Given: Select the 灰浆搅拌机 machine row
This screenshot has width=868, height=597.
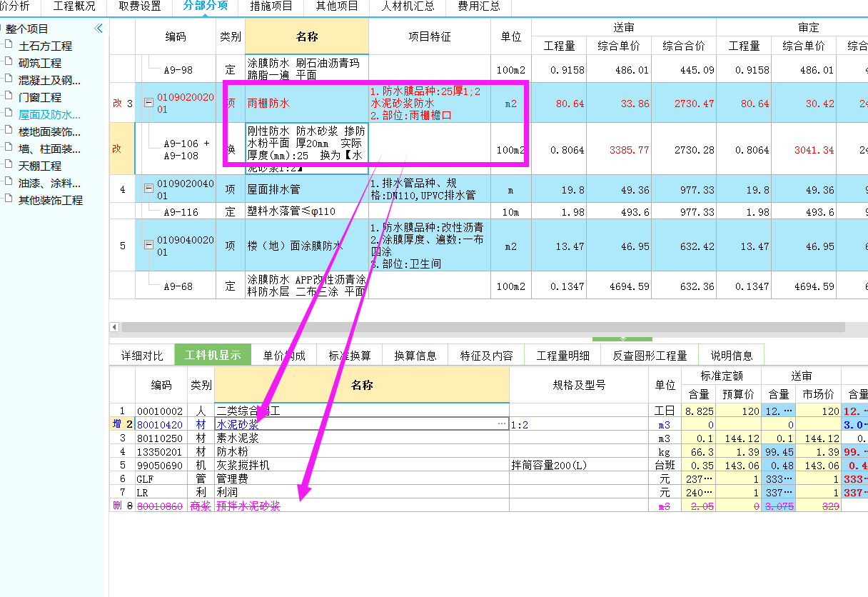Looking at the screenshot, I should (x=362, y=465).
